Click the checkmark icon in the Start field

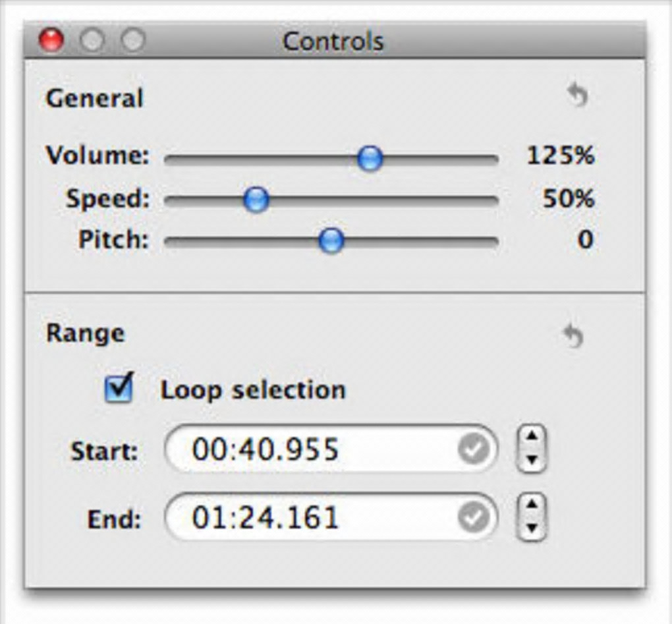click(474, 450)
